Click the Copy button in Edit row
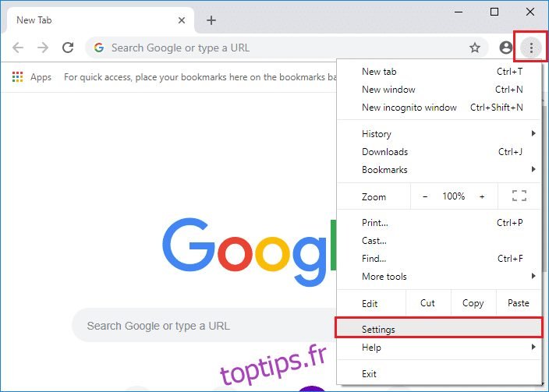549x392 pixels. point(473,303)
